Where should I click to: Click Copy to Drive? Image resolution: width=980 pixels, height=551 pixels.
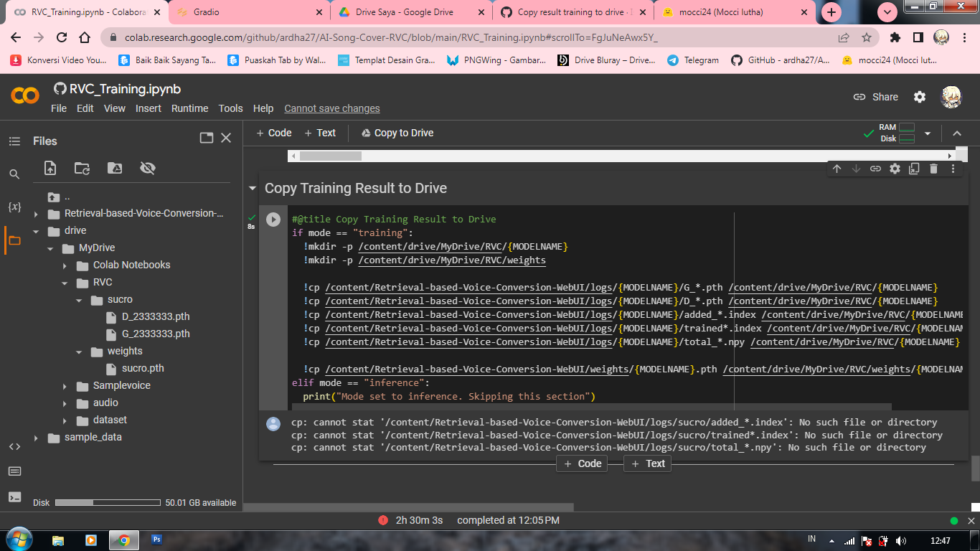(397, 133)
